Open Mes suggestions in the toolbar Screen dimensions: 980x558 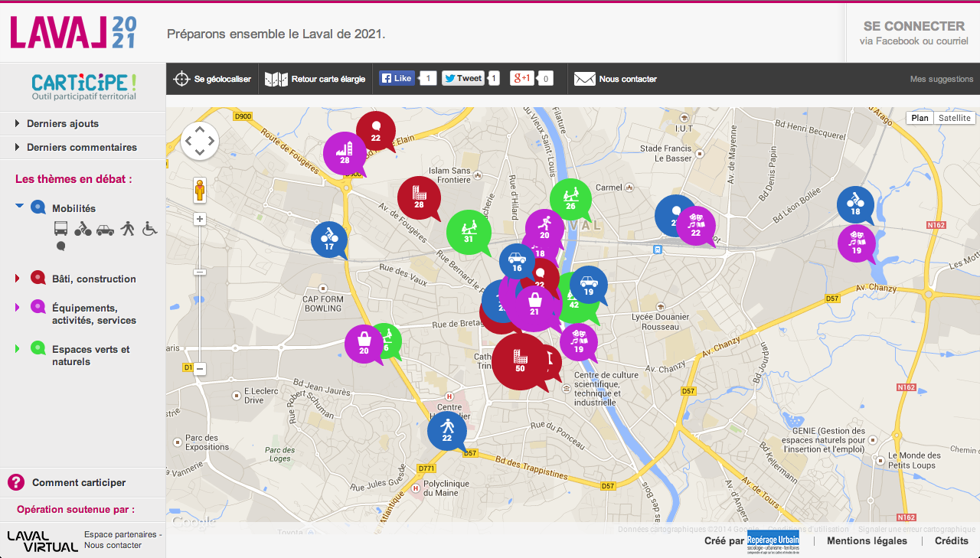[x=941, y=79]
